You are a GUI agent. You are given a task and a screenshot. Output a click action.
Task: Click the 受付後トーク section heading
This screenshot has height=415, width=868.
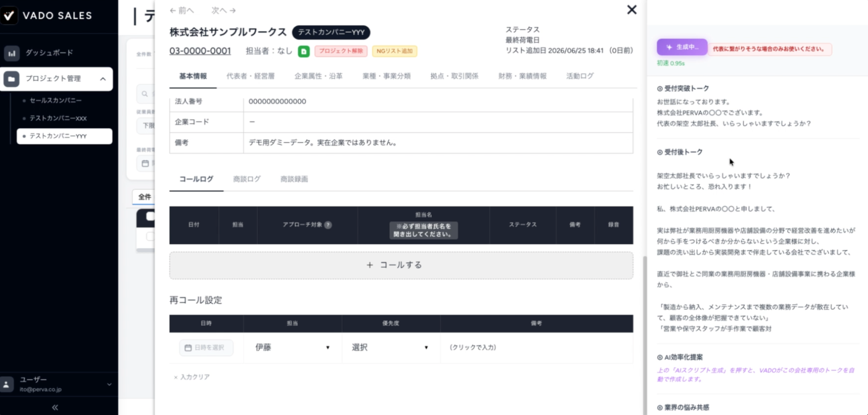pos(679,152)
